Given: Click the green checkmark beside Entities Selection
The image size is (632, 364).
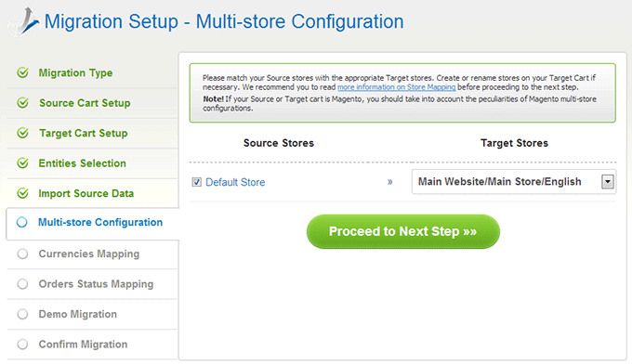Looking at the screenshot, I should click(22, 163).
